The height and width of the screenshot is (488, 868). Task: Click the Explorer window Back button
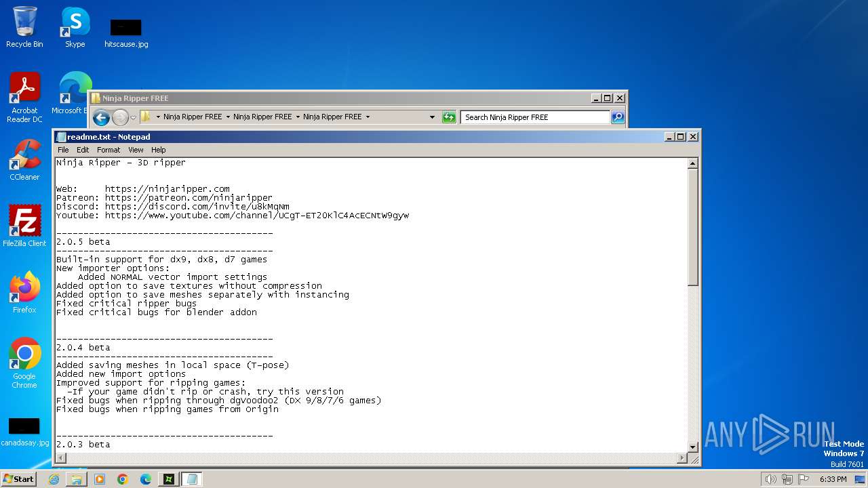tap(101, 117)
